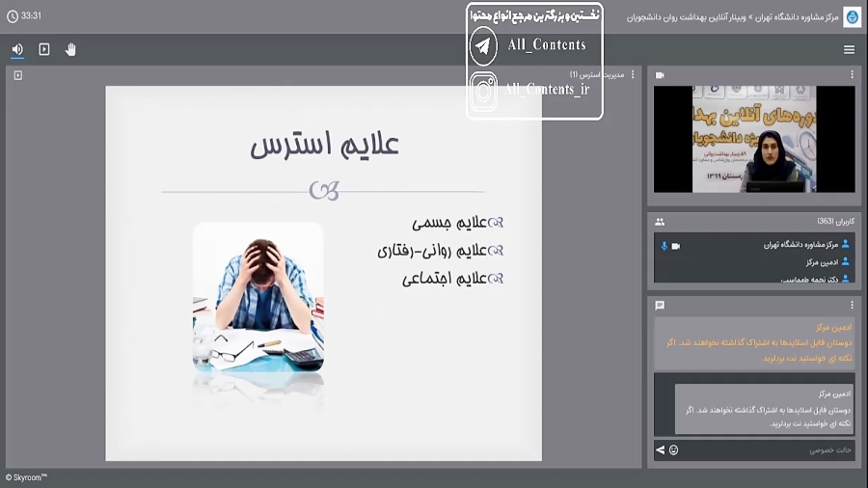Click avatar icon beside مرکز مشاوره دانشگاه تهران
868x488 pixels.
(x=845, y=244)
